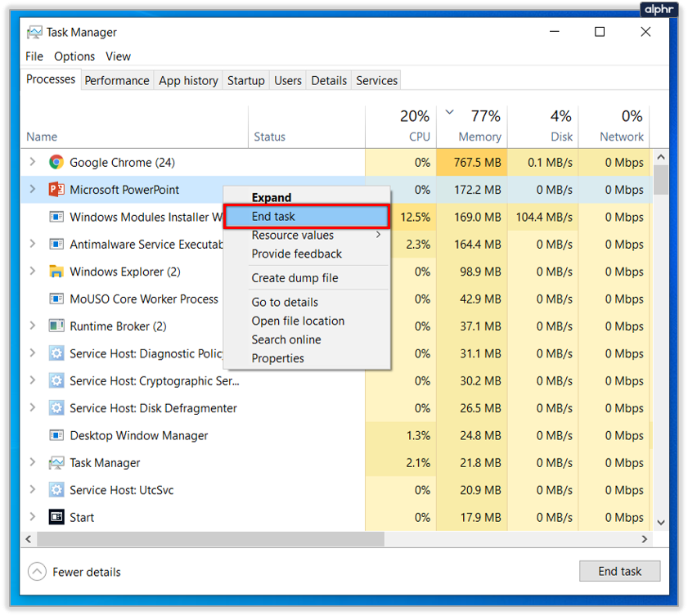Screen dimensions: 688x616
Task: Choose Create dump file option
Action: coord(307,277)
